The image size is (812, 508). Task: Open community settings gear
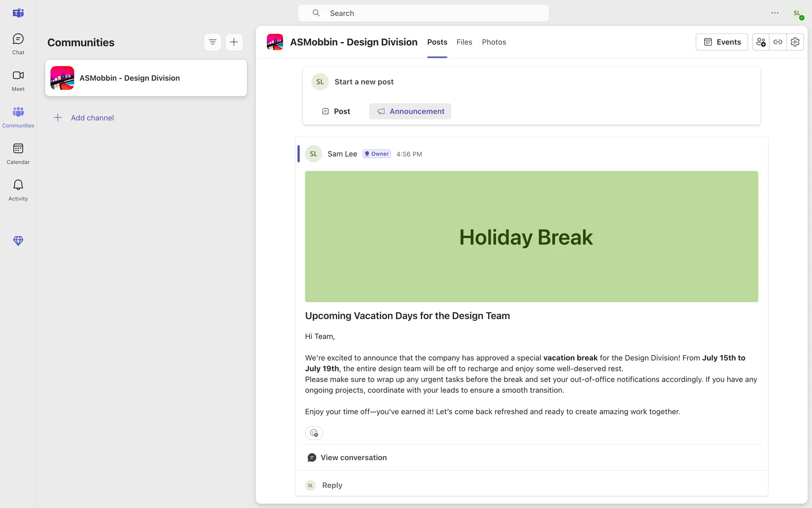click(795, 42)
